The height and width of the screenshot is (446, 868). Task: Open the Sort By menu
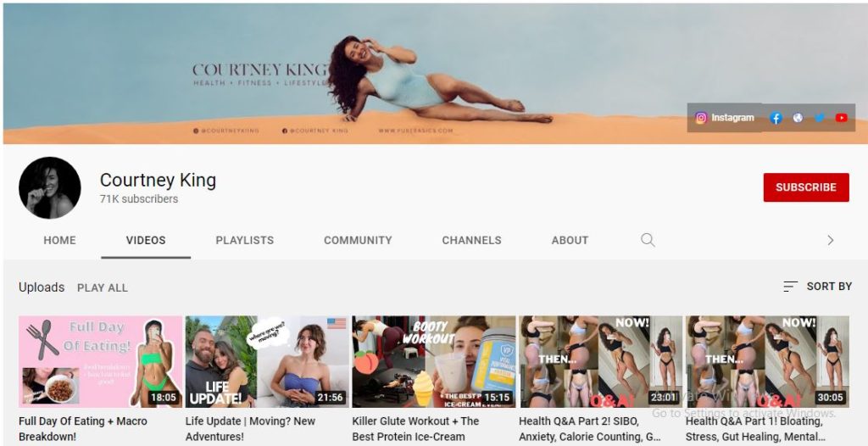click(817, 287)
